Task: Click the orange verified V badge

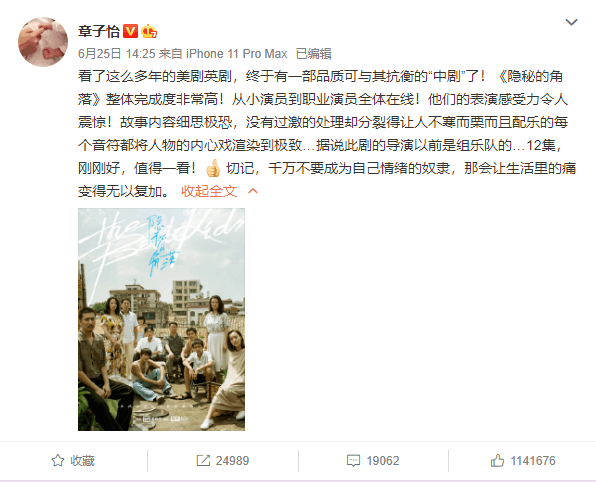Action: (x=130, y=31)
